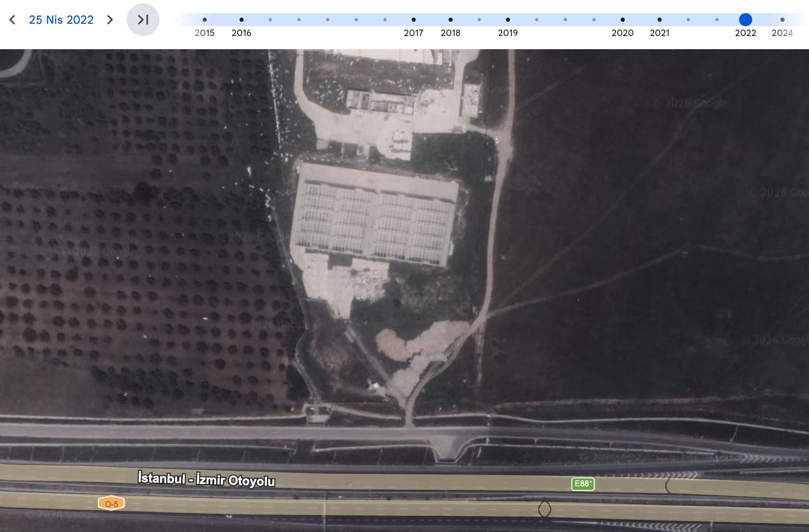Select the dot immediately after 2016 marker
This screenshot has height=532, width=809.
click(x=270, y=20)
